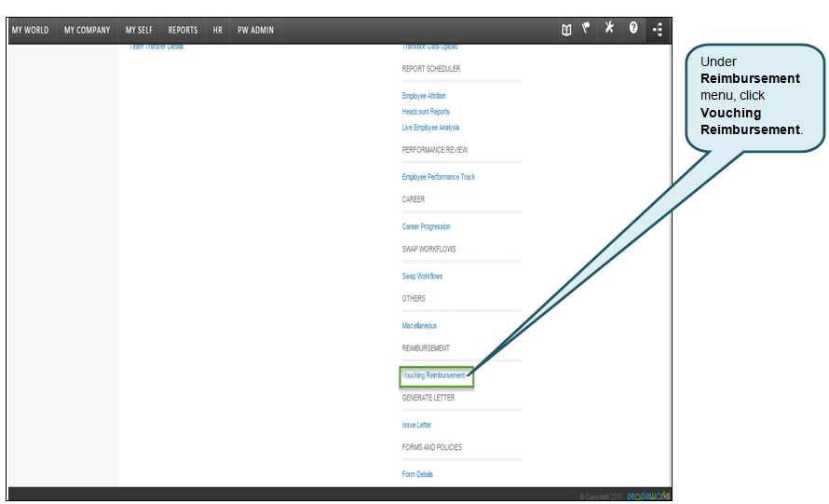Image resolution: width=829 pixels, height=504 pixels.
Task: Open the Swap Workflows link
Action: 422,277
